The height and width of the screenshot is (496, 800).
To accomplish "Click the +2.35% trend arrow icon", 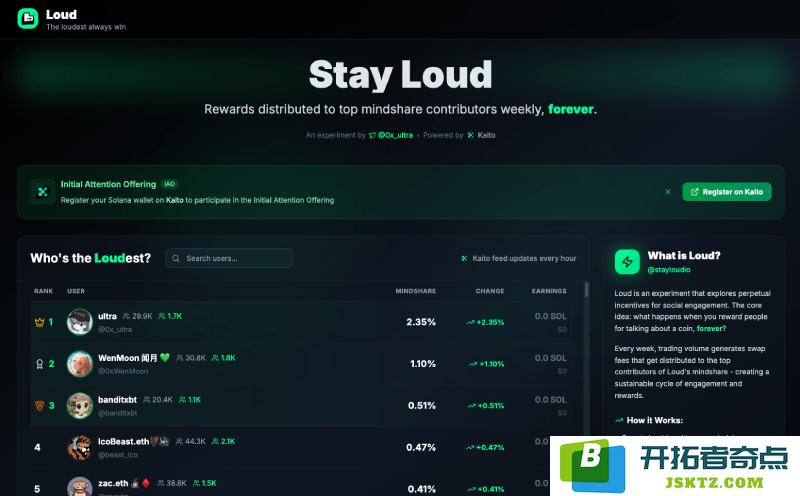I will click(470, 323).
